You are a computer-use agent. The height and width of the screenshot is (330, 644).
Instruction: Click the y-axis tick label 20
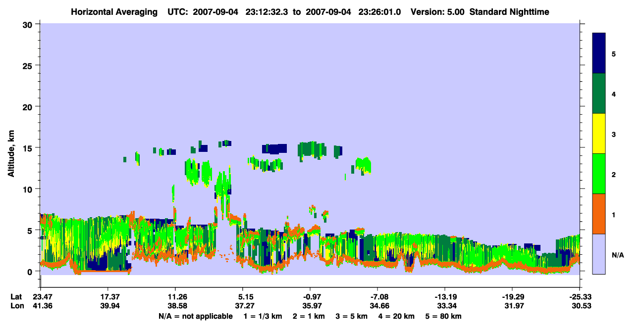[x=28, y=107]
